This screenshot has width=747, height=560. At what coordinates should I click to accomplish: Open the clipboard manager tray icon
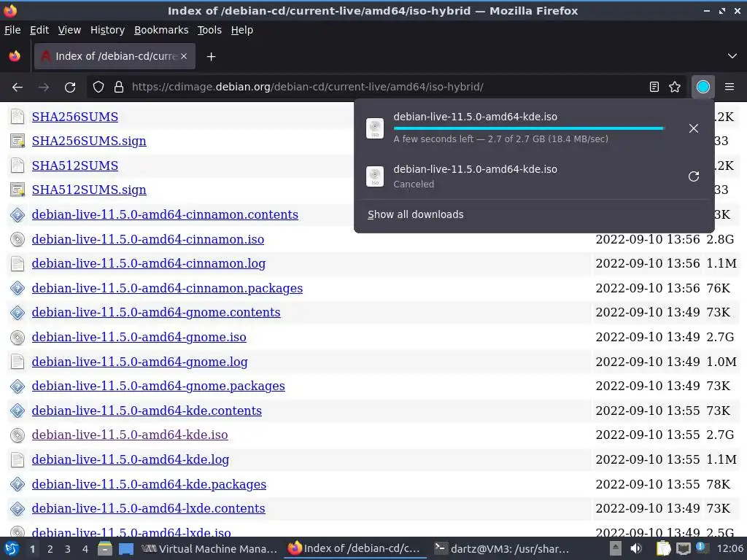tap(662, 549)
